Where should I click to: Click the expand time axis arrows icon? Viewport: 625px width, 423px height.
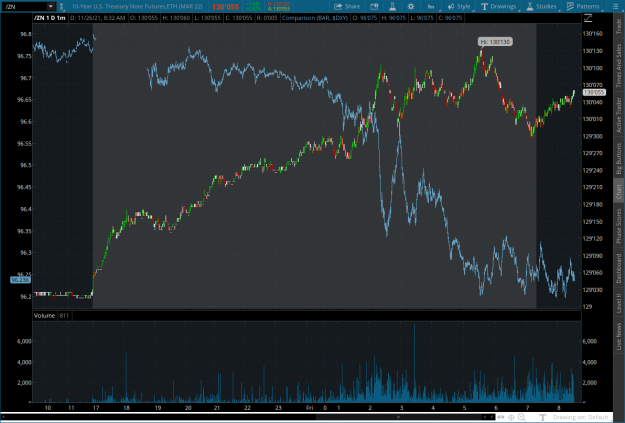[501, 417]
